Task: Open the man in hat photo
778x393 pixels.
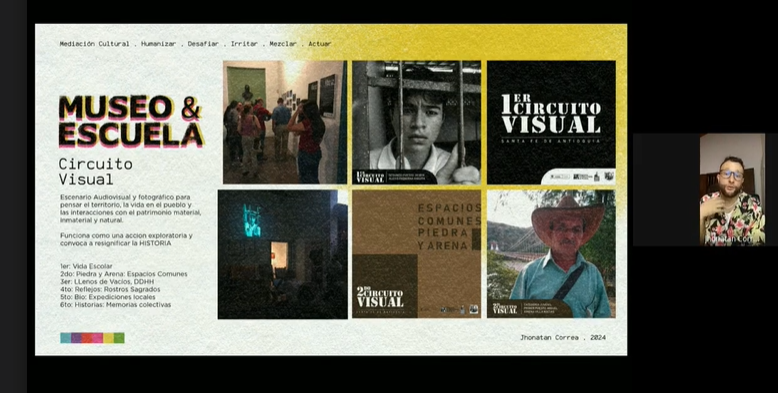Action: coord(551,254)
